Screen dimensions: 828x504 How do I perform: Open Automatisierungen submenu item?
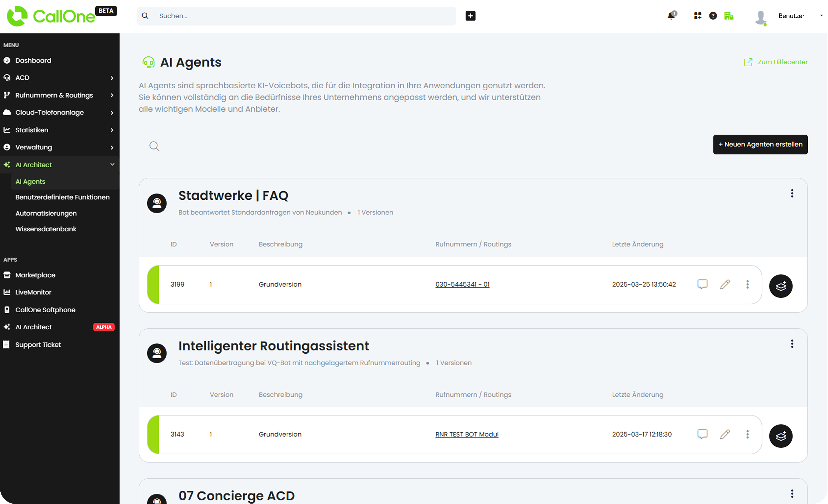pos(46,213)
